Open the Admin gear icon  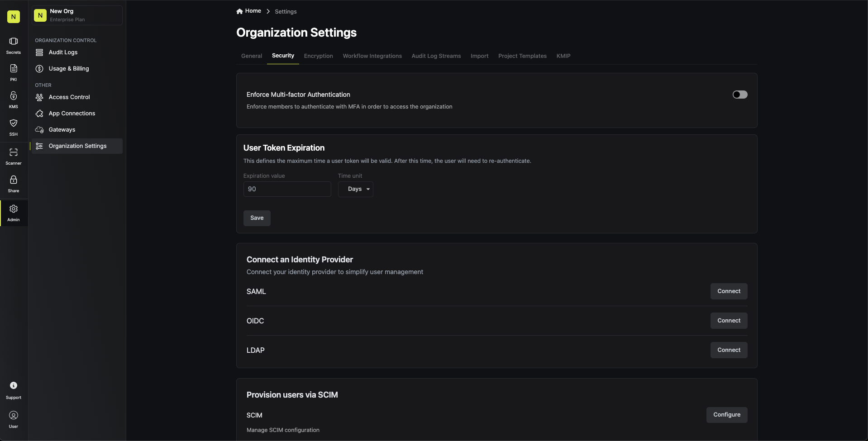point(14,209)
